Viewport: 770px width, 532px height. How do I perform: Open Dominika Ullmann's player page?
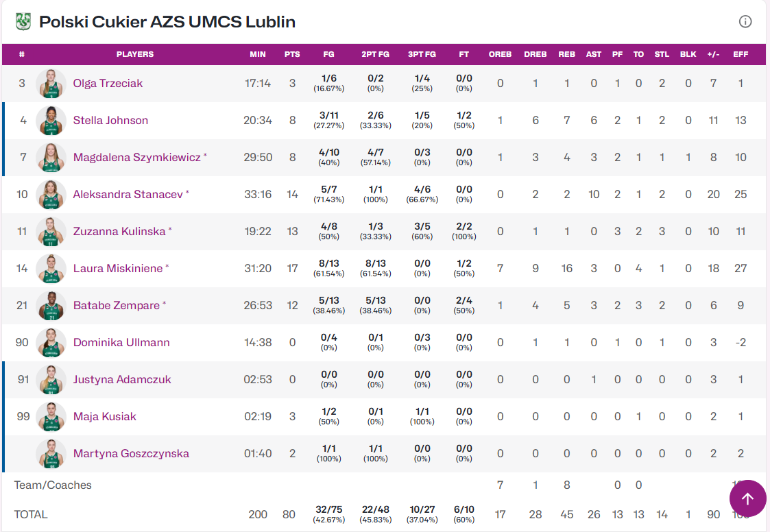point(121,342)
